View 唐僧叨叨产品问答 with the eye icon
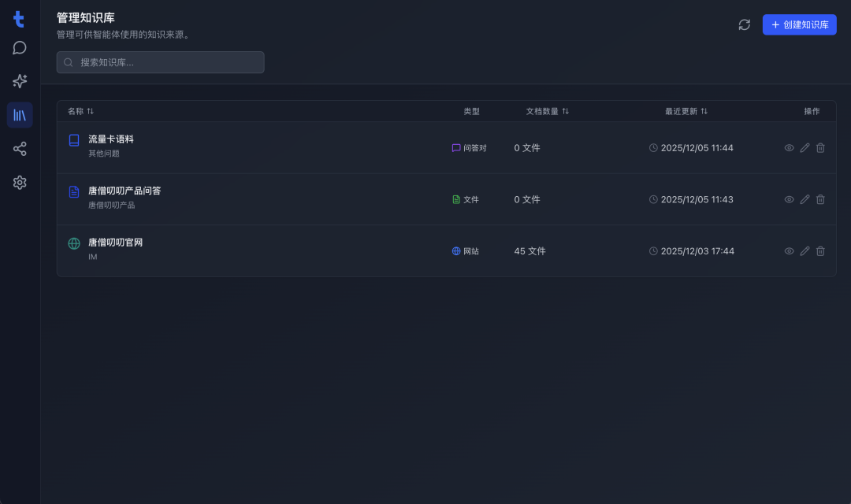 (x=789, y=199)
